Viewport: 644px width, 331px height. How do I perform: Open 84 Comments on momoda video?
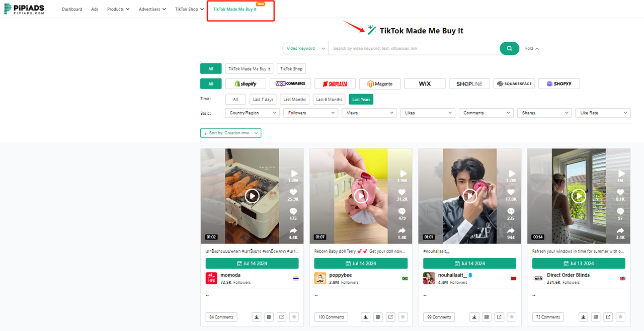click(x=221, y=317)
